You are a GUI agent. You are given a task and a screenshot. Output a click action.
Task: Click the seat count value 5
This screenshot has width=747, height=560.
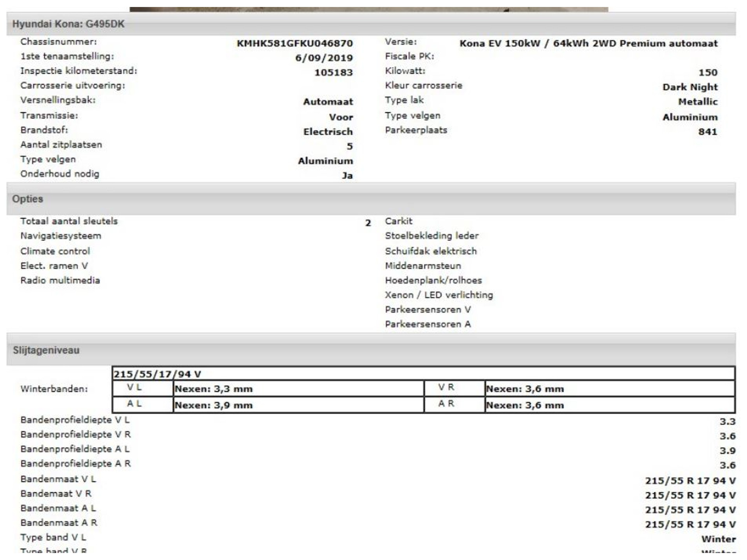coord(349,146)
